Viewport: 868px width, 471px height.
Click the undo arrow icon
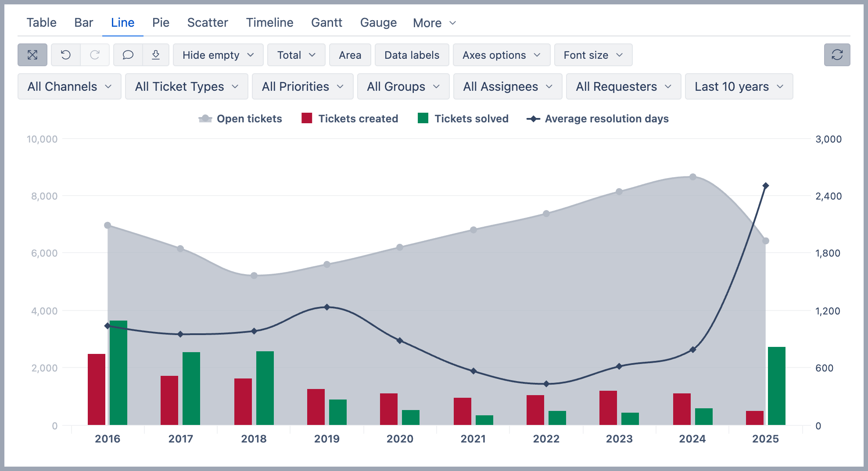[x=66, y=55]
